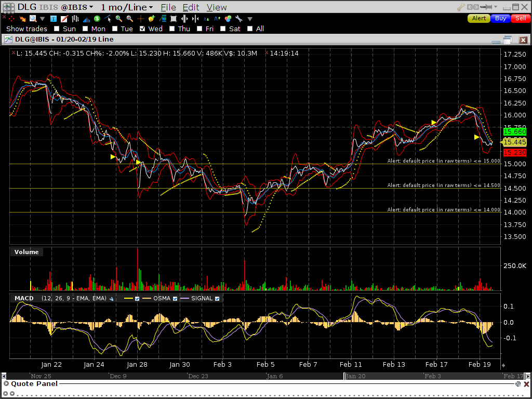Click the Quote Panel up arrow button

[x=6, y=394]
